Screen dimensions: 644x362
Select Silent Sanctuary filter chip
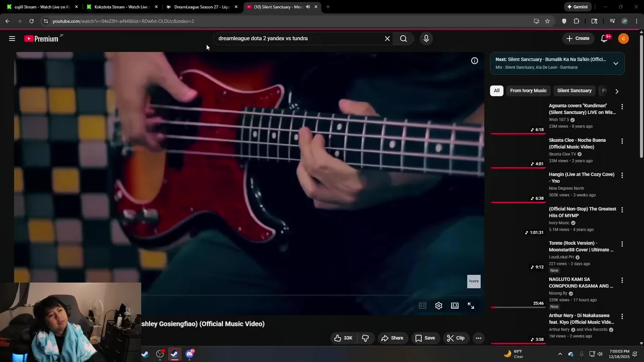[574, 90]
